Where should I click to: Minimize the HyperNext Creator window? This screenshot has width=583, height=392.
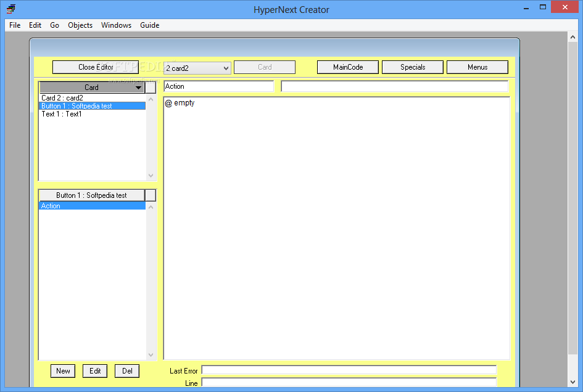526,7
